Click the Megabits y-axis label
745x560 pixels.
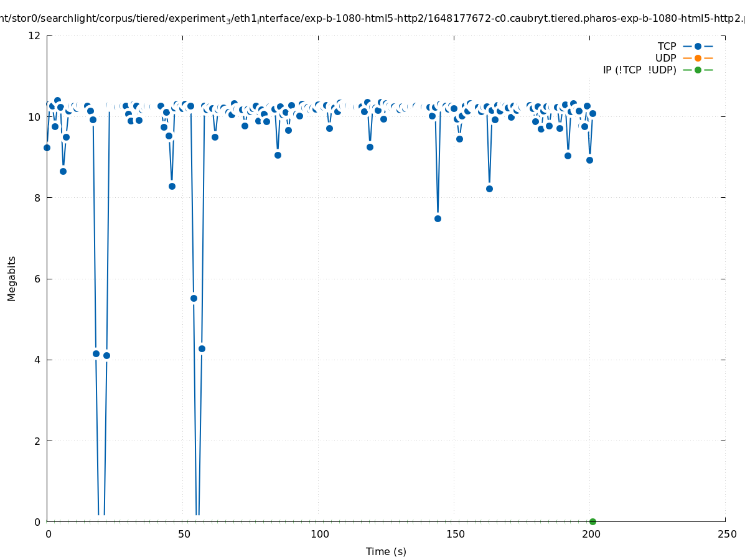tap(12, 278)
